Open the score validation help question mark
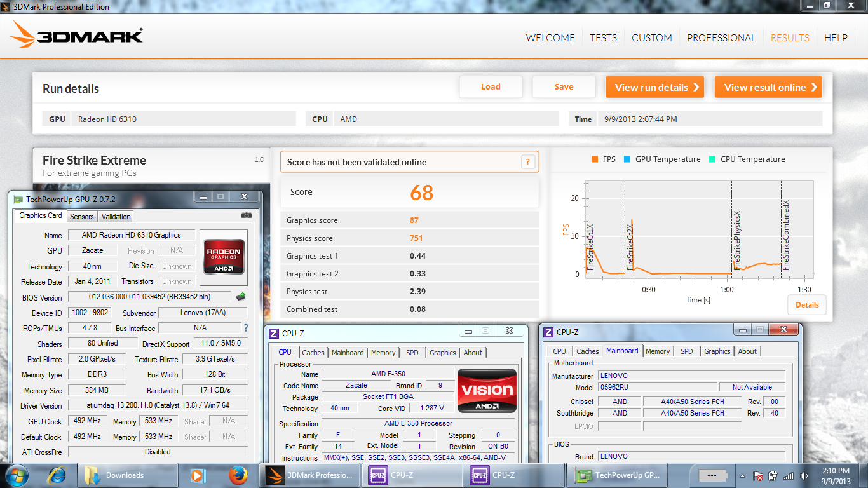The height and width of the screenshot is (488, 868). [x=527, y=162]
